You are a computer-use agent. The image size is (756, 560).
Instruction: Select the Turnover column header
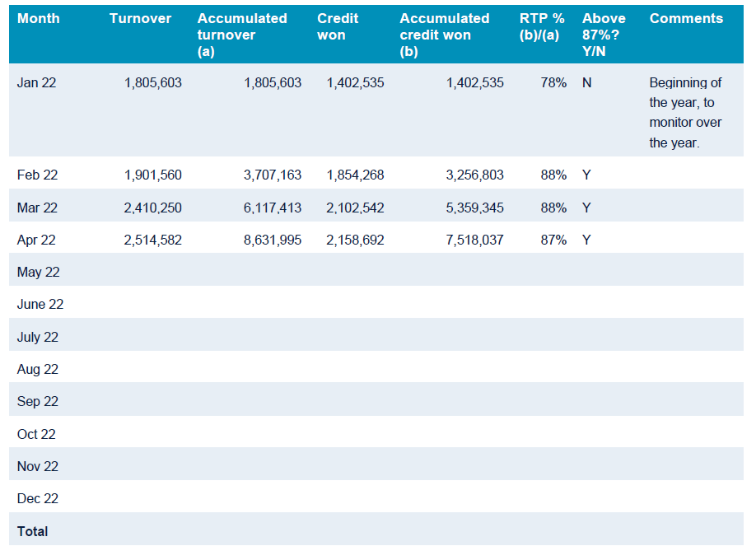point(140,18)
